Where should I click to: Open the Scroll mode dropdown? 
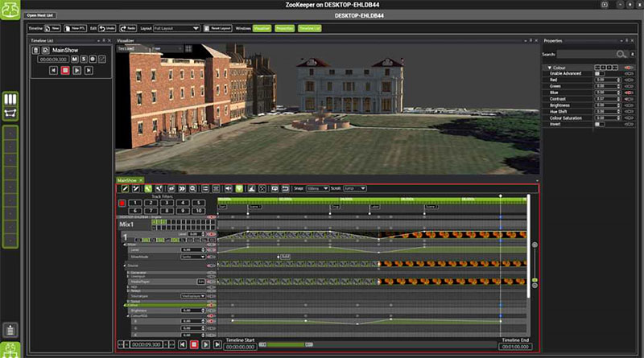point(354,188)
